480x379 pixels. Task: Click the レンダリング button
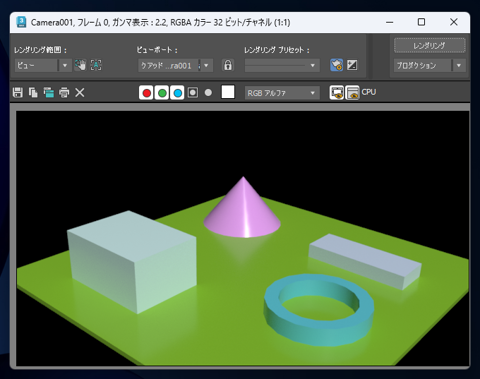point(429,45)
